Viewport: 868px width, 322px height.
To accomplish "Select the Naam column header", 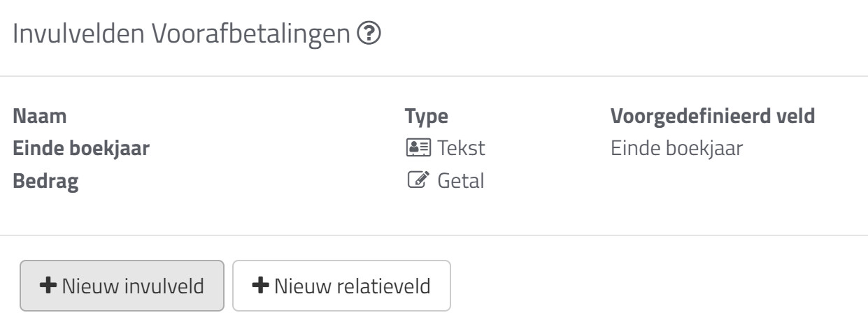I will 41,116.
